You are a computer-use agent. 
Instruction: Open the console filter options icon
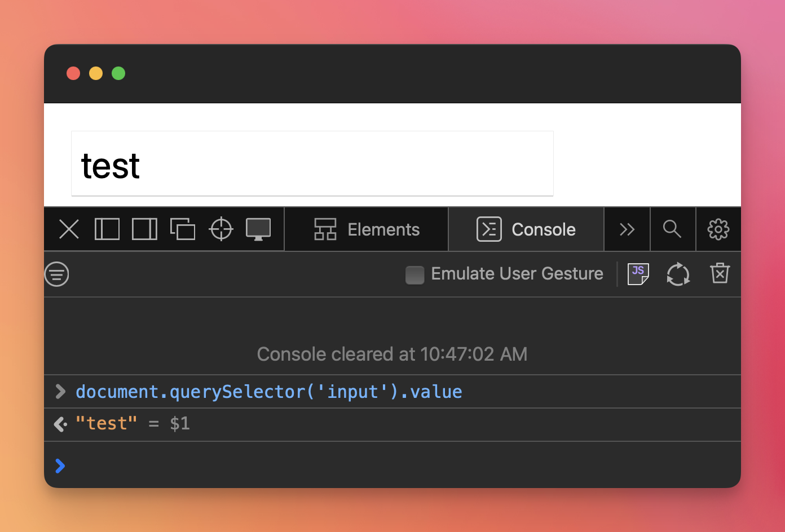[x=57, y=274]
